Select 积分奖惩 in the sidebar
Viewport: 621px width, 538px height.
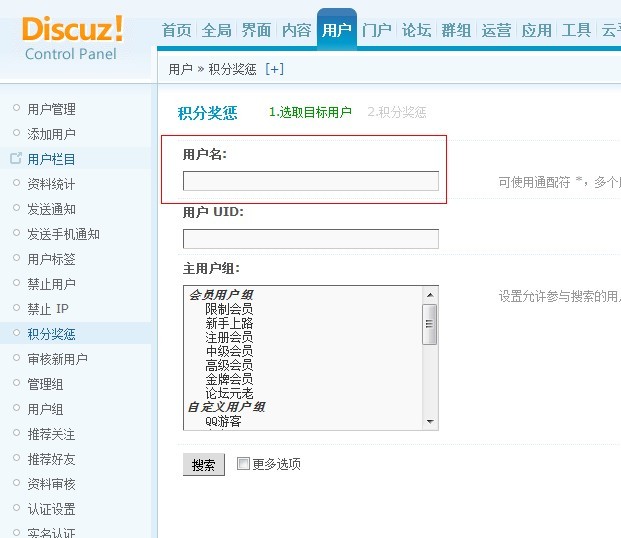[x=51, y=334]
